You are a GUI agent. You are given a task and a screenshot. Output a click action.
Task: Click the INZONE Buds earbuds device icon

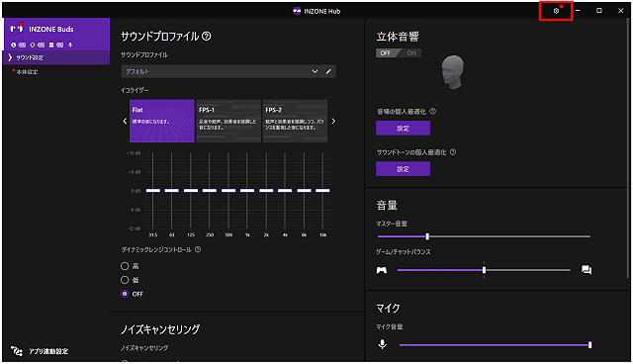point(17,29)
